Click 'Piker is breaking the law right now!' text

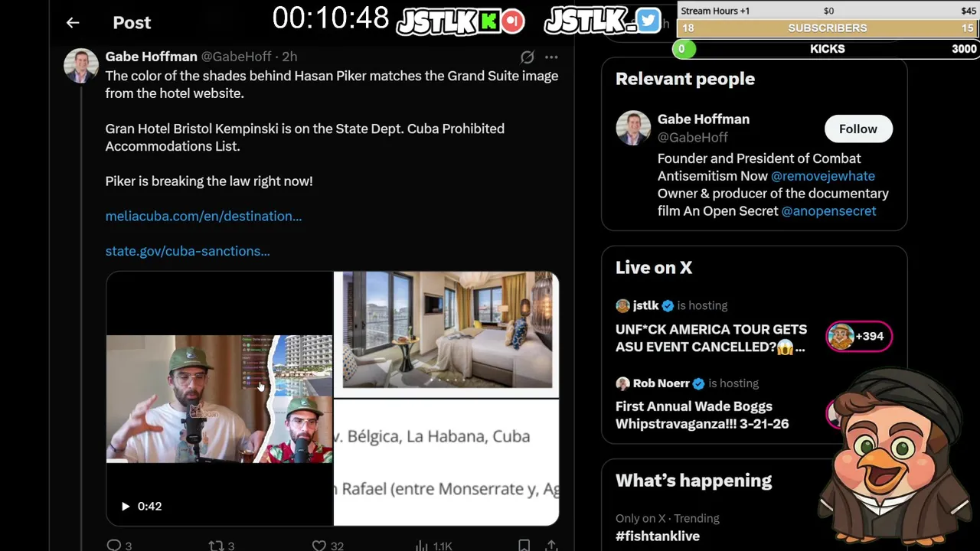(x=209, y=181)
